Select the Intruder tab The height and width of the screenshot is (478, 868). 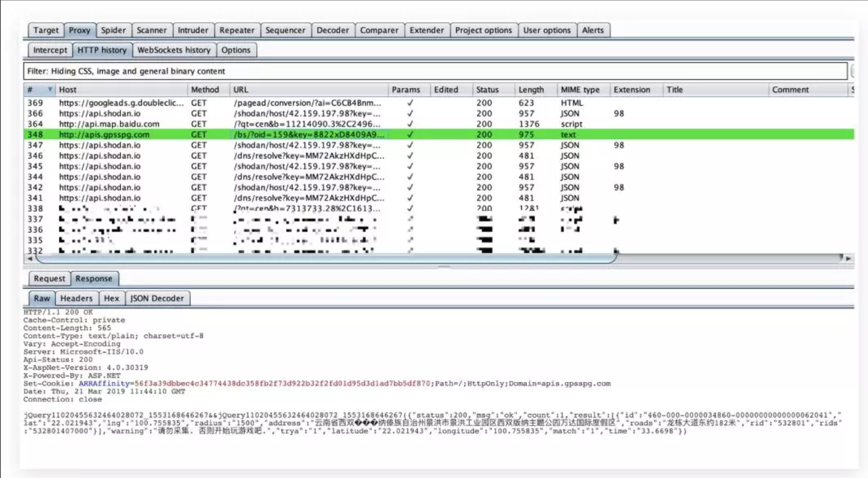193,30
